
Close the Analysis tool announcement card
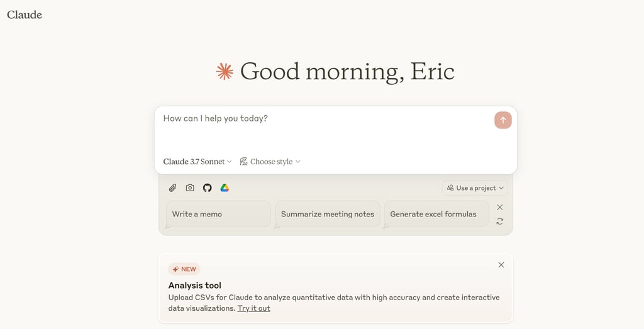point(501,265)
